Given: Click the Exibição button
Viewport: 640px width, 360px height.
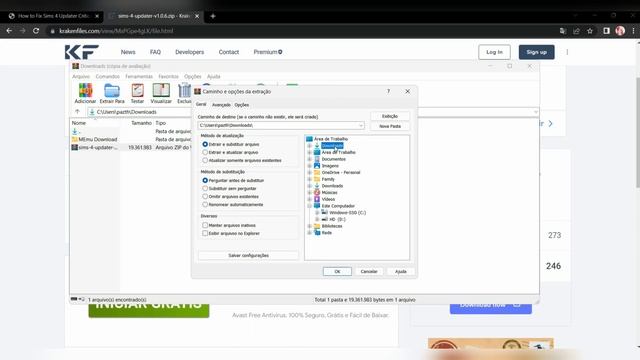Looking at the screenshot, I should 390,116.
